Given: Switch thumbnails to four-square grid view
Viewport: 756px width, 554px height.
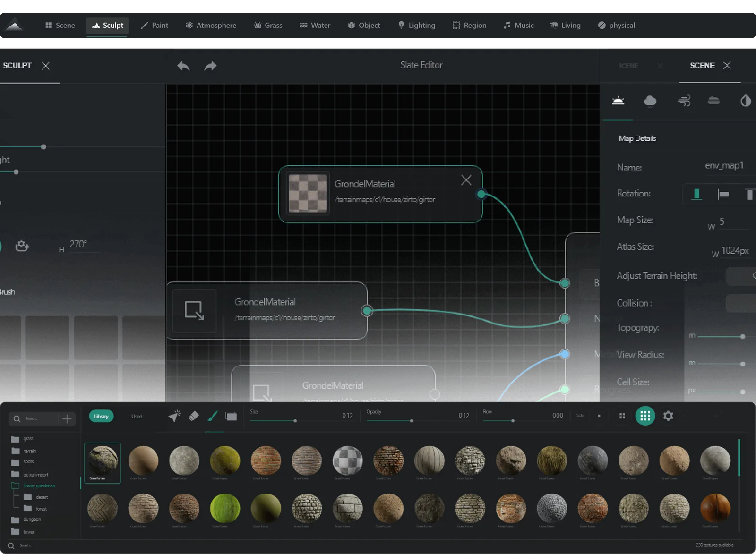Looking at the screenshot, I should tap(622, 416).
